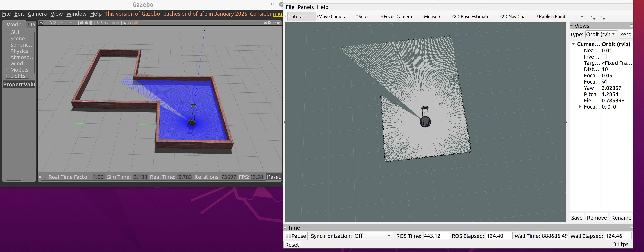Collapse the Current View tree node
This screenshot has width=644, height=252.
pyautogui.click(x=573, y=44)
